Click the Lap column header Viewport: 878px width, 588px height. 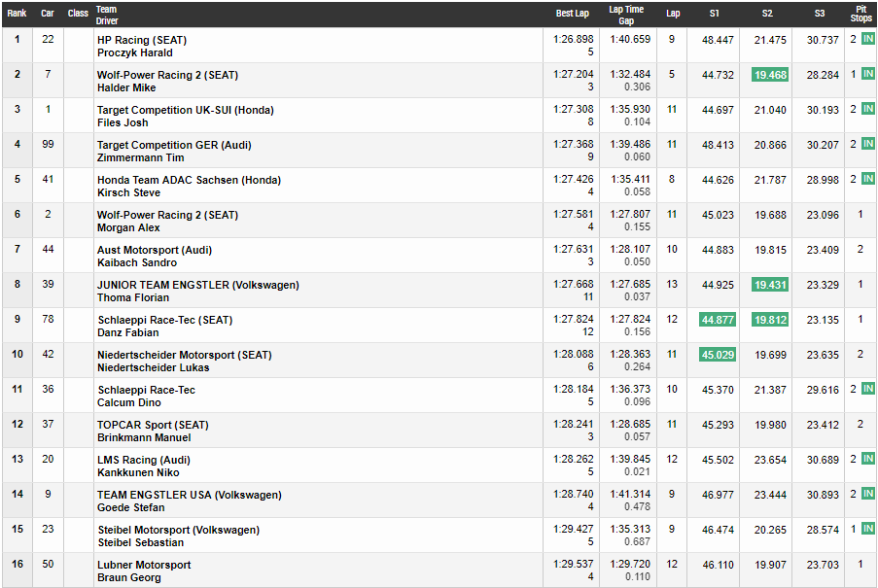coord(673,14)
